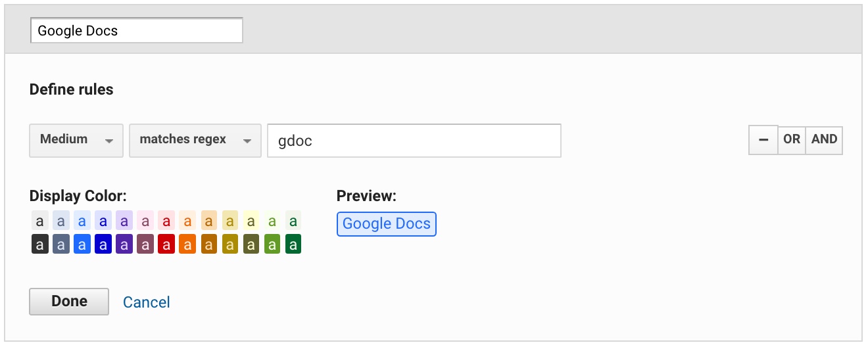Add an OR condition to the rule
This screenshot has width=868, height=347.
tap(792, 139)
